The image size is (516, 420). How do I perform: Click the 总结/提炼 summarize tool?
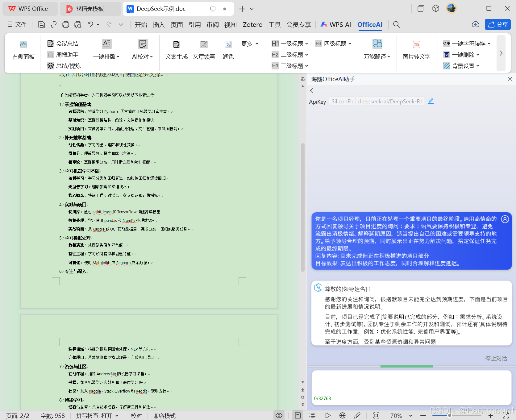click(64, 66)
